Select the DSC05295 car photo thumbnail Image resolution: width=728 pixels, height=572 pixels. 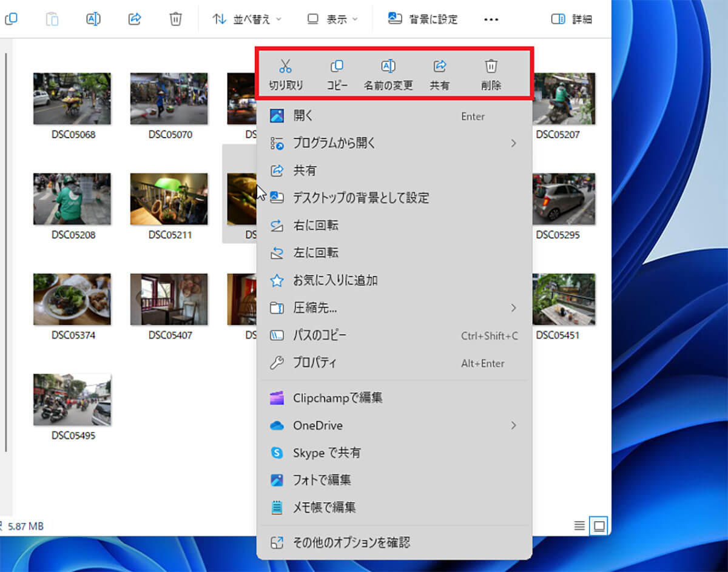[x=564, y=199]
